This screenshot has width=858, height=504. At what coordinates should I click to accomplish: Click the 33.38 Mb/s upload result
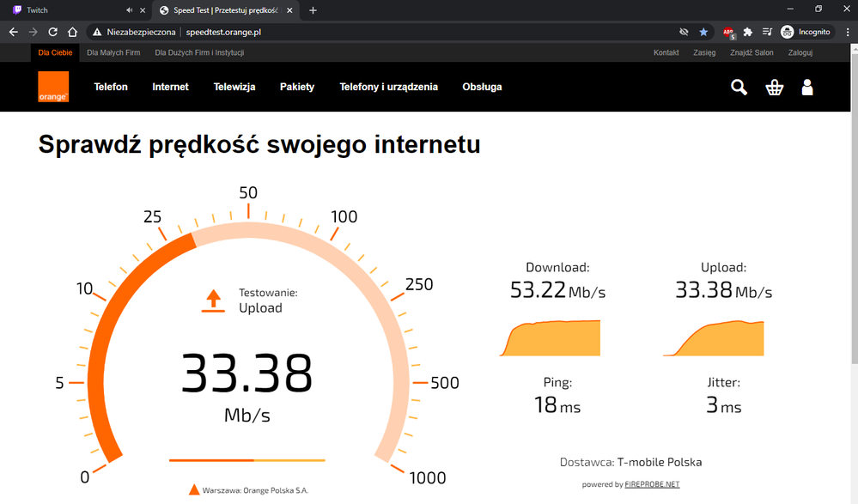tap(723, 290)
